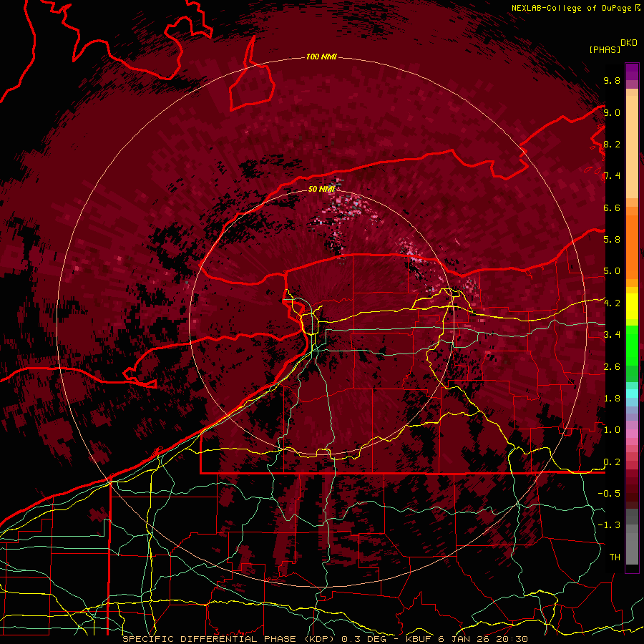Click the -1.3 scale value
The width and height of the screenshot is (644, 644).
(x=609, y=525)
